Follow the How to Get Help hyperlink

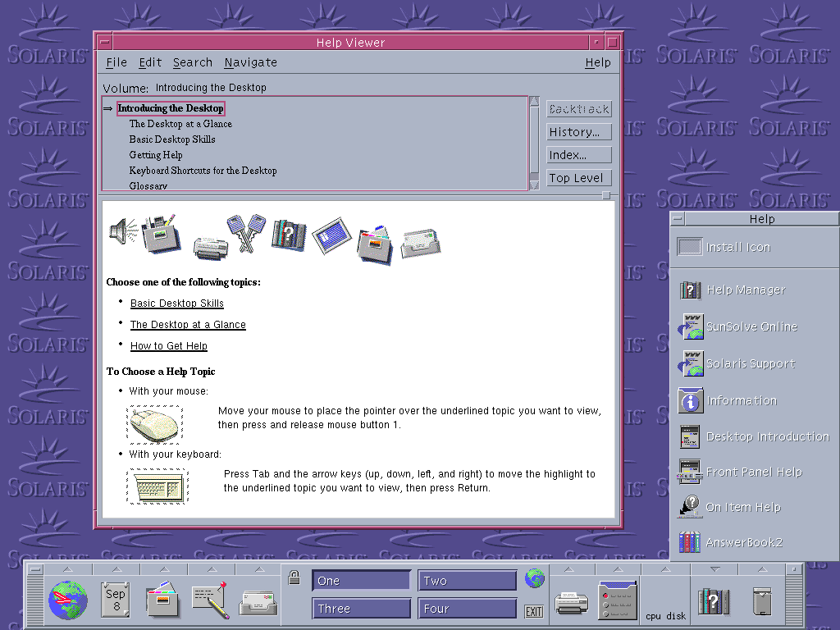coord(169,346)
